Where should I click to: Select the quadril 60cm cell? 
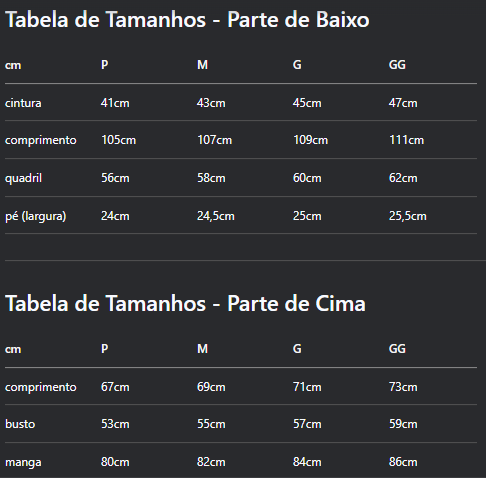click(307, 178)
